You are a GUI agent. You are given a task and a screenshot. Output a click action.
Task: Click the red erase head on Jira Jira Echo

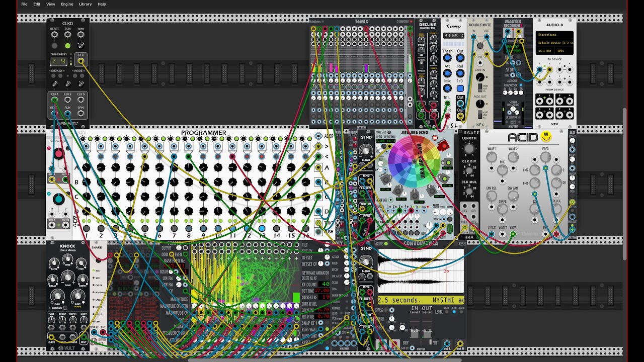coord(443,146)
